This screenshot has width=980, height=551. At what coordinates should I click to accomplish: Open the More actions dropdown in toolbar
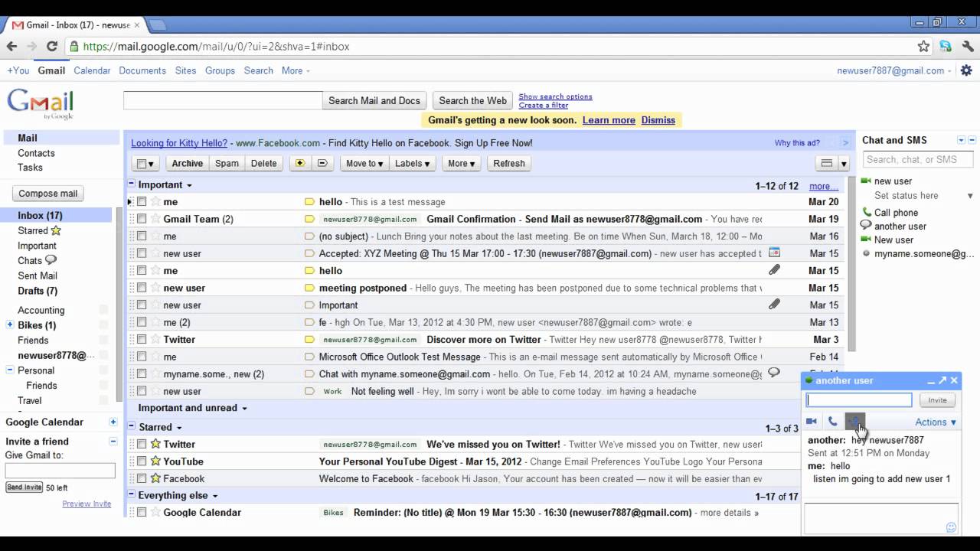coord(461,163)
